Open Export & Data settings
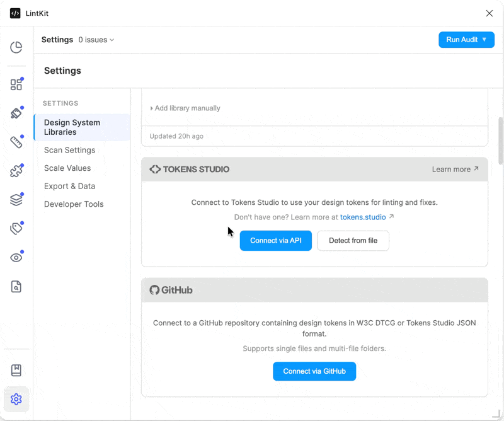504x421 pixels. [69, 186]
